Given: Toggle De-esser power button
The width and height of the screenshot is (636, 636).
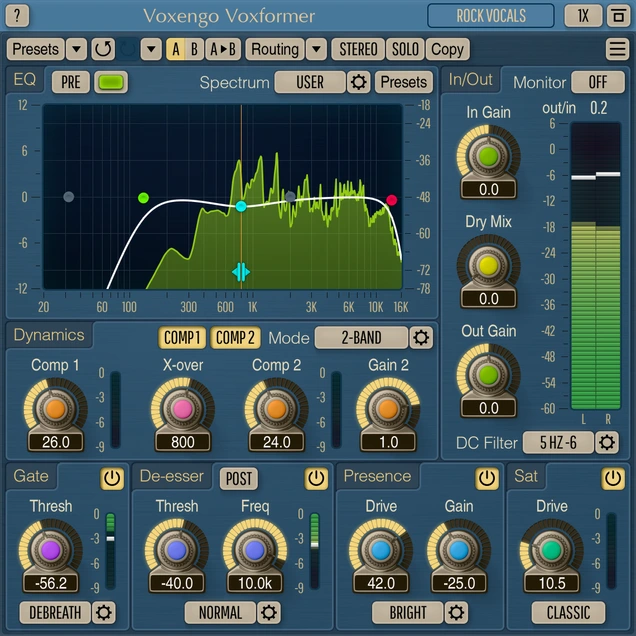Looking at the screenshot, I should pyautogui.click(x=316, y=478).
